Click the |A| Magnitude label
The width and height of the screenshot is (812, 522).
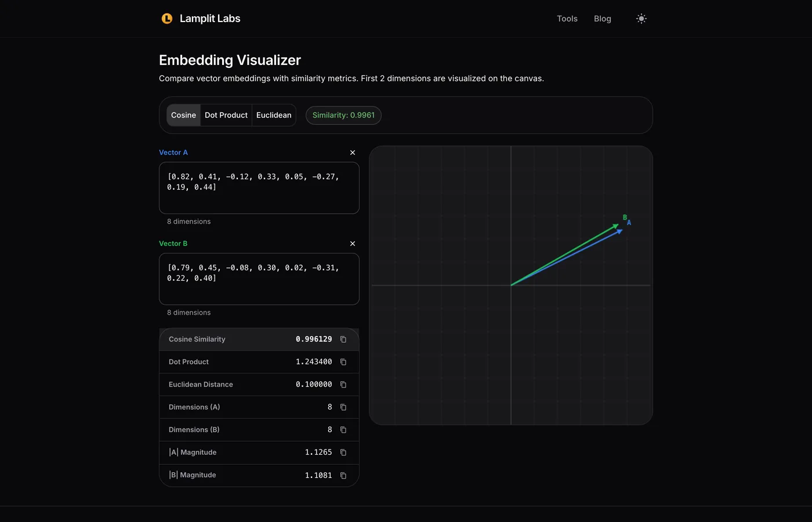coord(193,452)
